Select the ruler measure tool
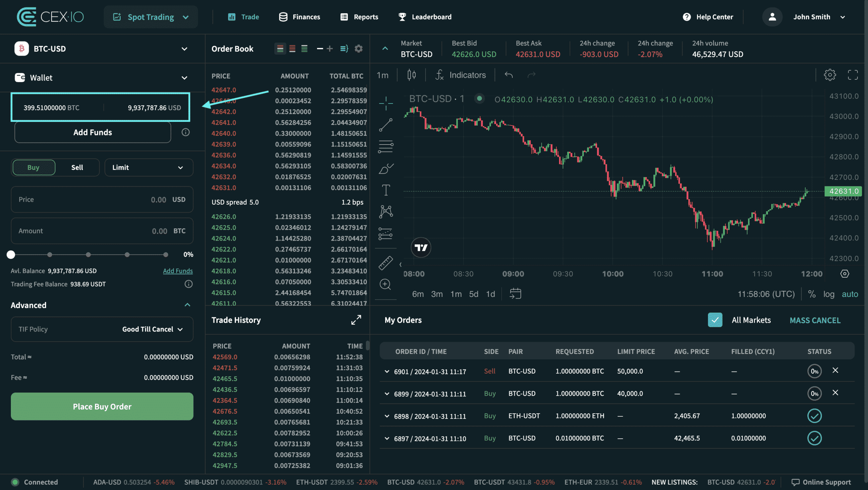Image resolution: width=868 pixels, height=490 pixels. pos(386,263)
